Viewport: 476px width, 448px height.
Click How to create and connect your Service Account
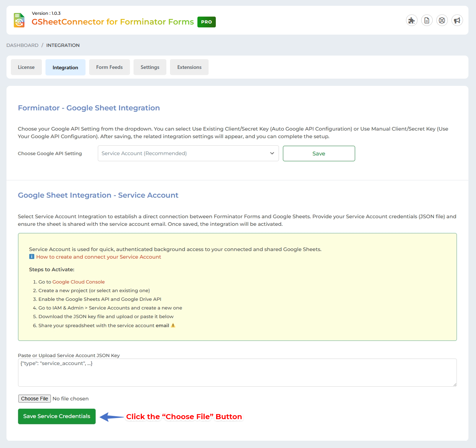click(99, 256)
